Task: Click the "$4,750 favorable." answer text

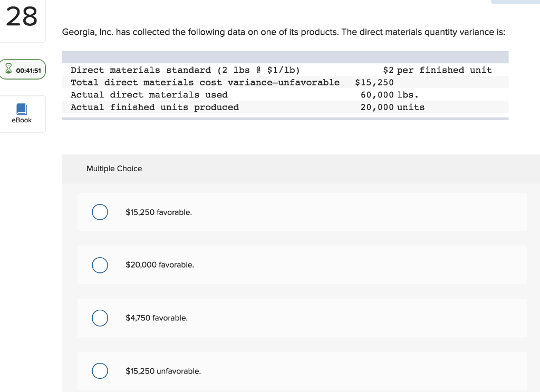Action: [x=157, y=318]
